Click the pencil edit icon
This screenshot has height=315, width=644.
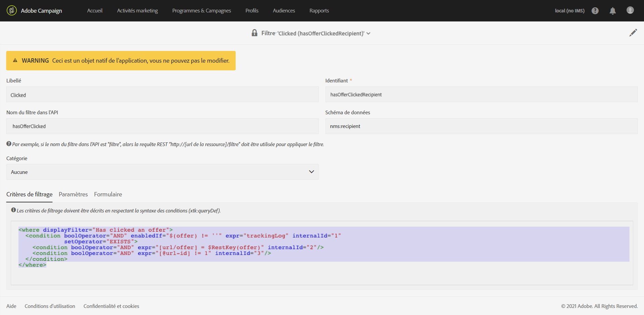pos(633,33)
